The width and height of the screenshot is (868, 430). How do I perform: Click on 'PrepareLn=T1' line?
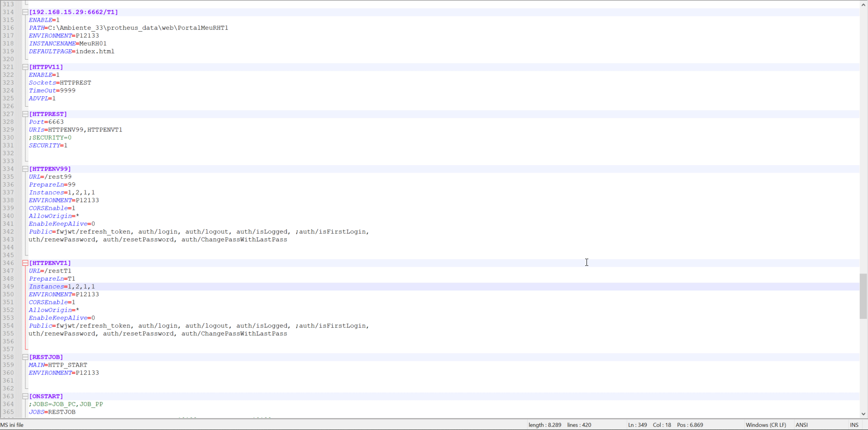point(52,279)
